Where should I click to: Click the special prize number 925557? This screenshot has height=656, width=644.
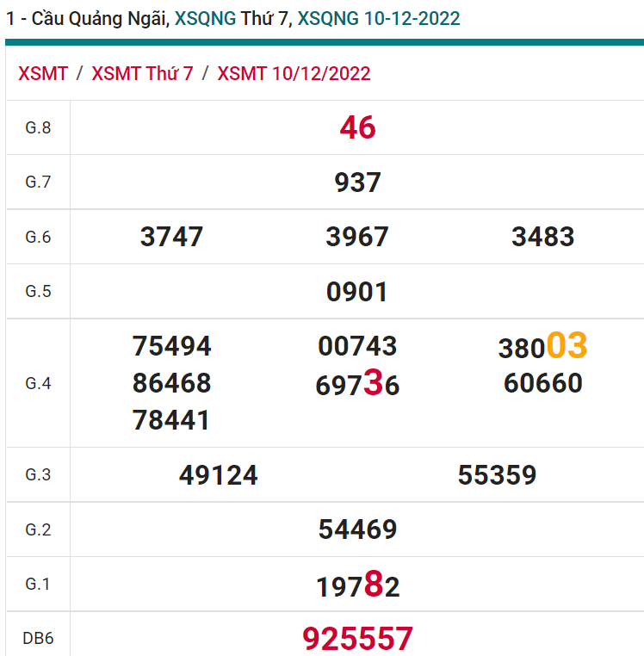(x=357, y=639)
